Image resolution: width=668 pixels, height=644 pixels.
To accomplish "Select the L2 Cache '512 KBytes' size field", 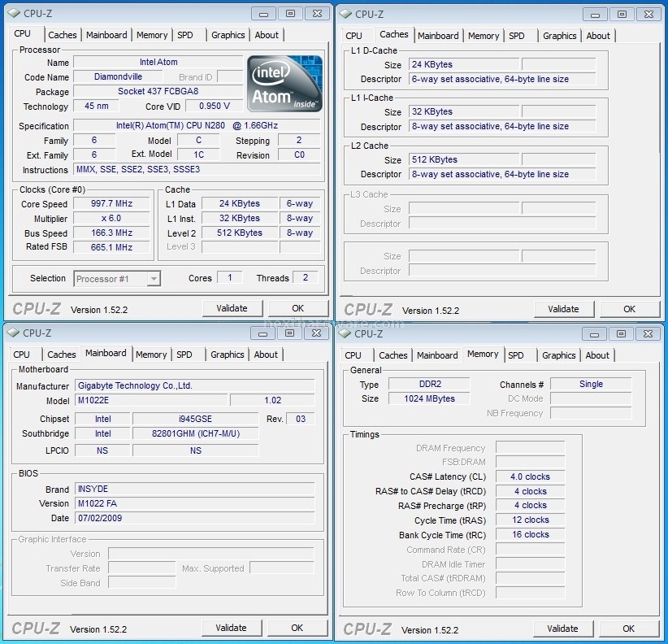I will click(x=464, y=159).
